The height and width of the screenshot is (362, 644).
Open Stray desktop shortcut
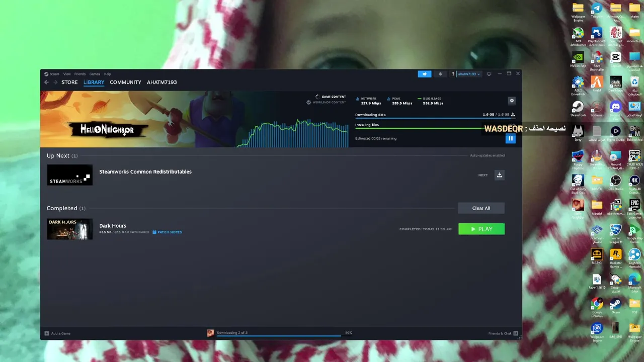coord(578,133)
